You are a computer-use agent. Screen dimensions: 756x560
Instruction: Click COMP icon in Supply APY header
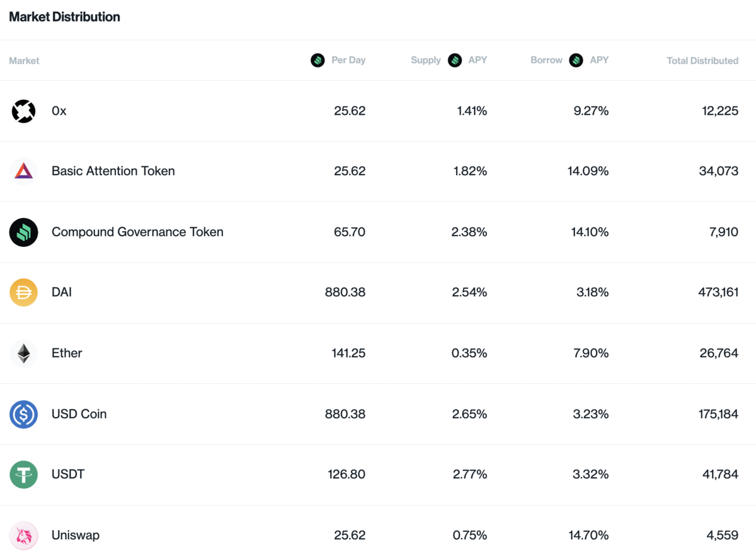455,60
